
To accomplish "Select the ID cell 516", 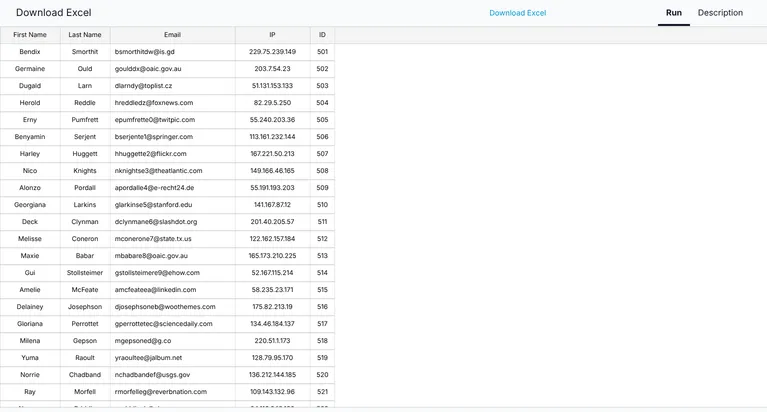I will pos(322,307).
